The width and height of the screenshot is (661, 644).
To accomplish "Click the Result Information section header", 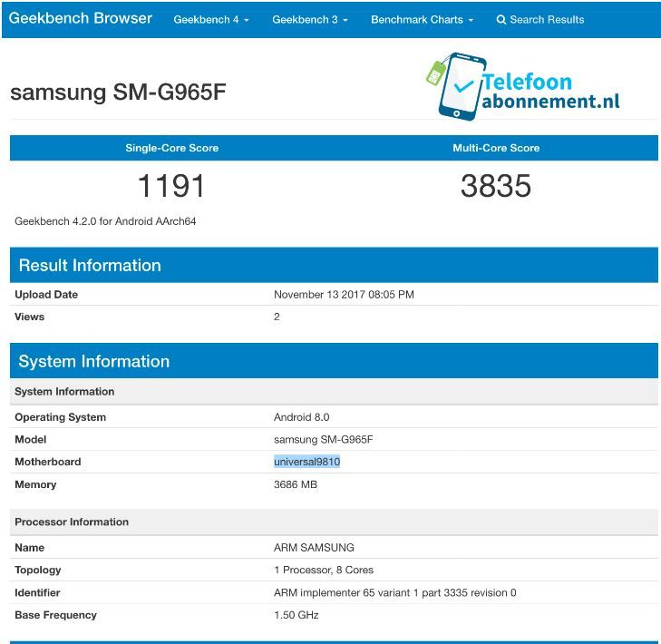I will [x=334, y=265].
